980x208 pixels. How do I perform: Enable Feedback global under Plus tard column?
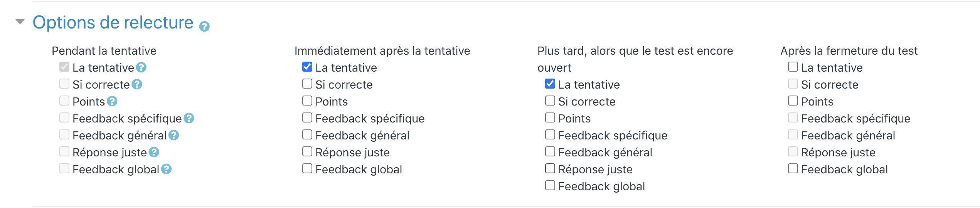(550, 186)
